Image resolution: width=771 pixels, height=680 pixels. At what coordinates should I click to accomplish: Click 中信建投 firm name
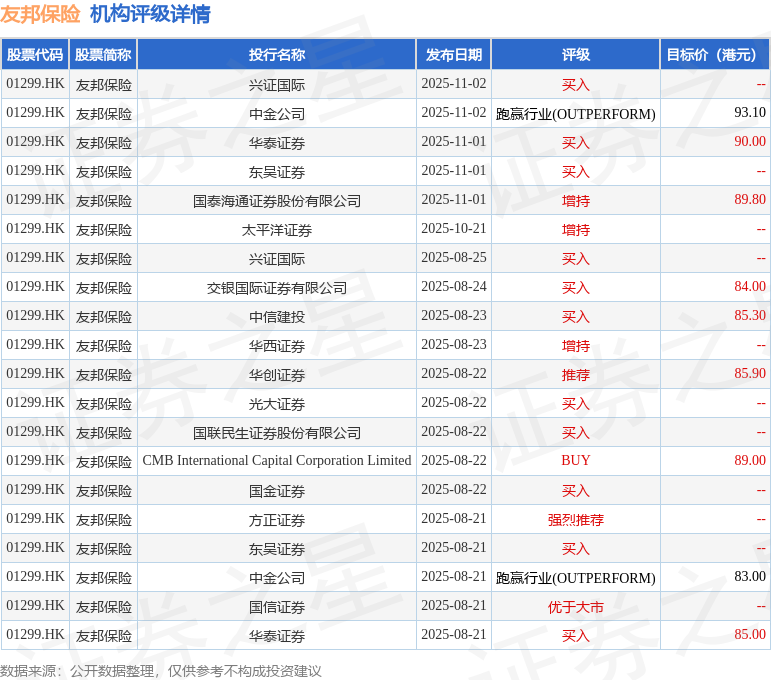pyautogui.click(x=277, y=317)
